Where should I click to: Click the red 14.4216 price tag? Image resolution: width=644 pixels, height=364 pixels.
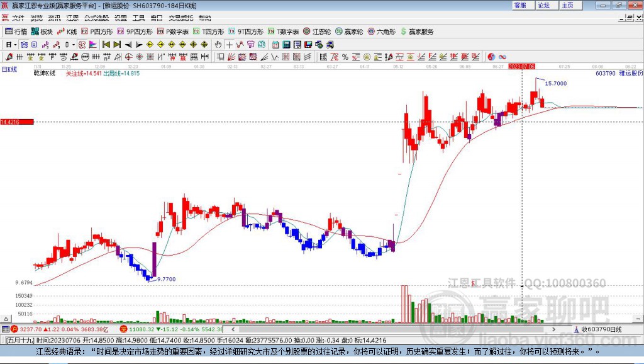17,122
